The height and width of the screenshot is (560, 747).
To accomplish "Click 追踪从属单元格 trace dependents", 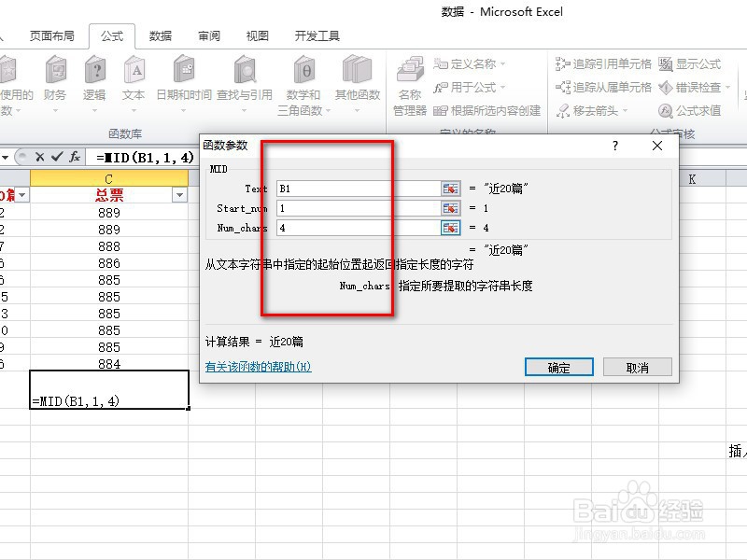I will tap(603, 87).
